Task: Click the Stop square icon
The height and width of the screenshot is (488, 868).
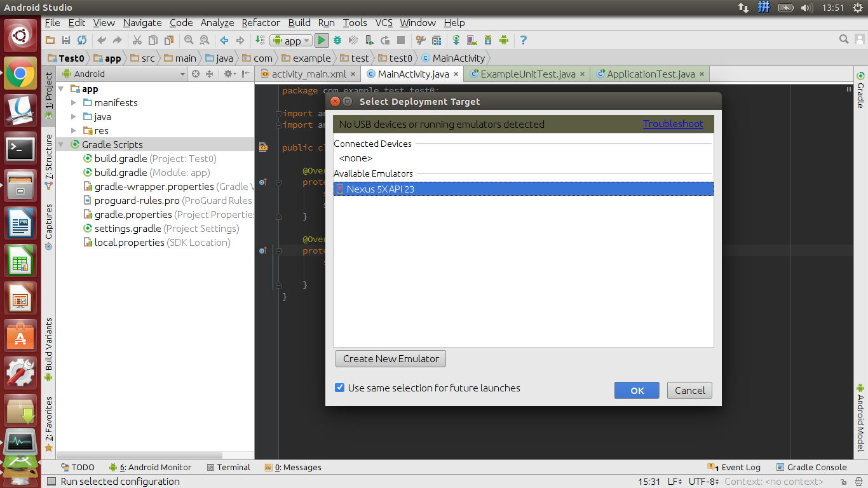Action: (401, 40)
